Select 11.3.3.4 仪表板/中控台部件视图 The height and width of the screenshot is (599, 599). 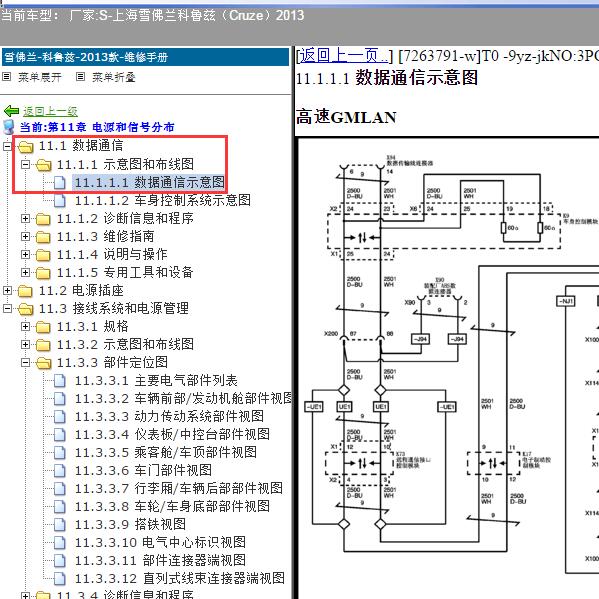point(172,434)
